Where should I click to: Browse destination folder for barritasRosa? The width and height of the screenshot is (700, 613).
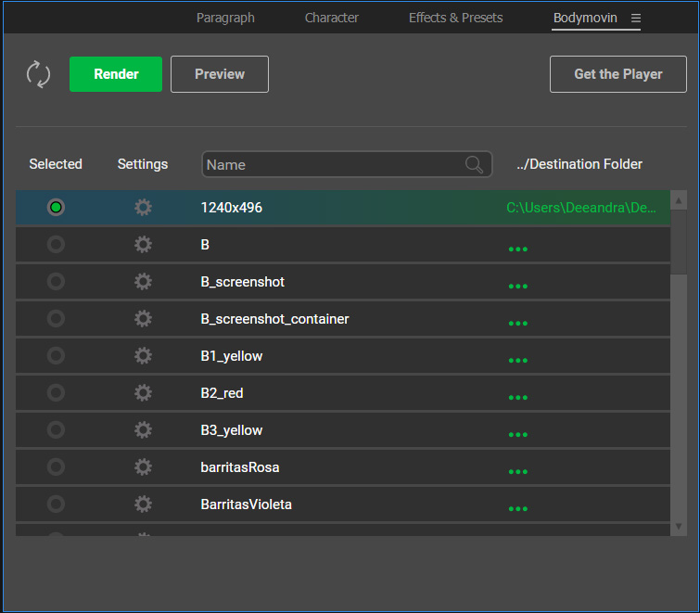[x=517, y=471]
